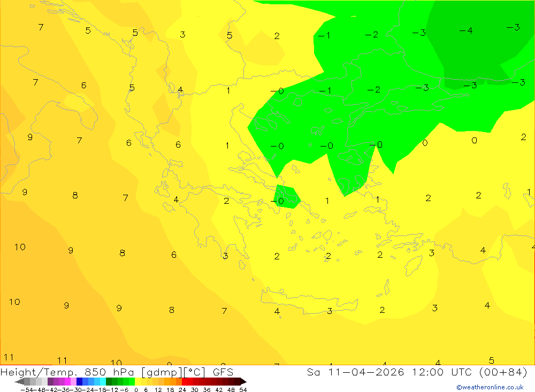The image size is (535, 392).
Task: Click the 'Sa' weekday label
Action: (x=313, y=372)
